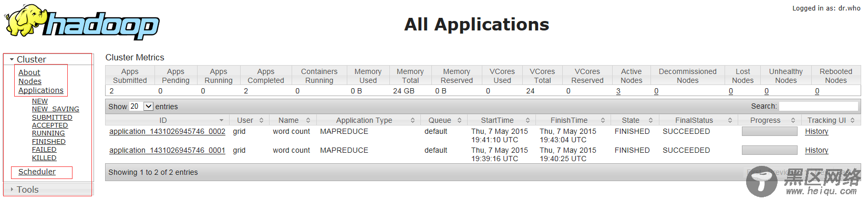
Task: Open the Lost Nodes count link
Action: 731,91
